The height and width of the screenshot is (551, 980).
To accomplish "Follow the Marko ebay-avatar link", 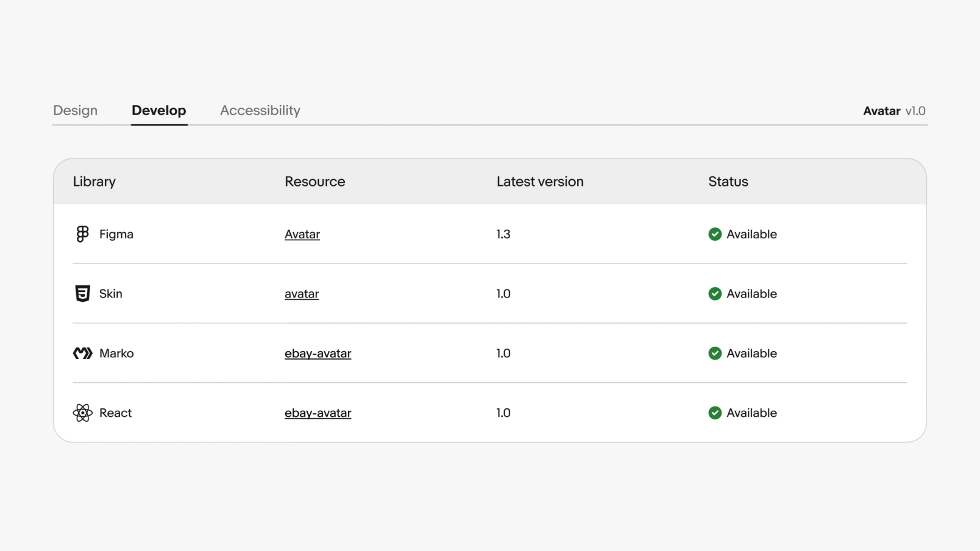I will [318, 354].
